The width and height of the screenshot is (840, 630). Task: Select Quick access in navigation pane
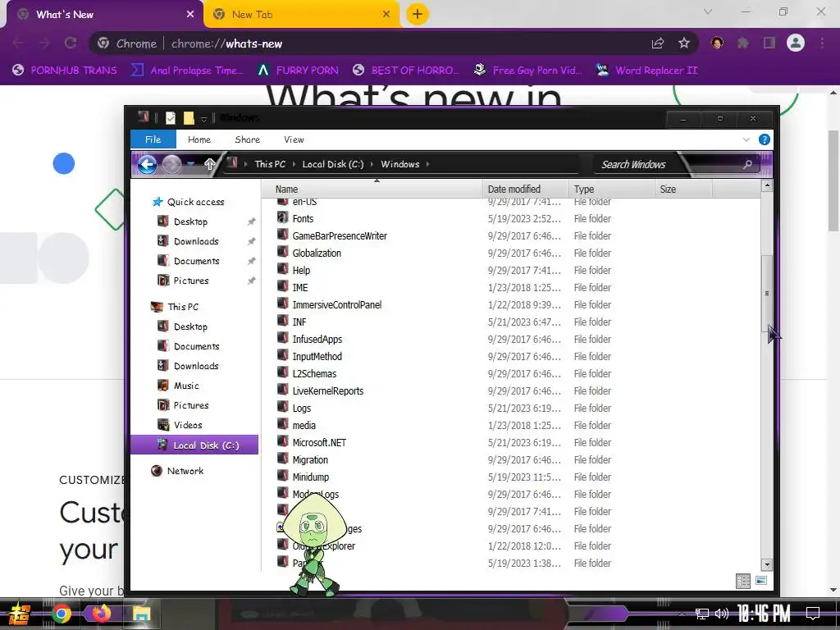[188, 202]
